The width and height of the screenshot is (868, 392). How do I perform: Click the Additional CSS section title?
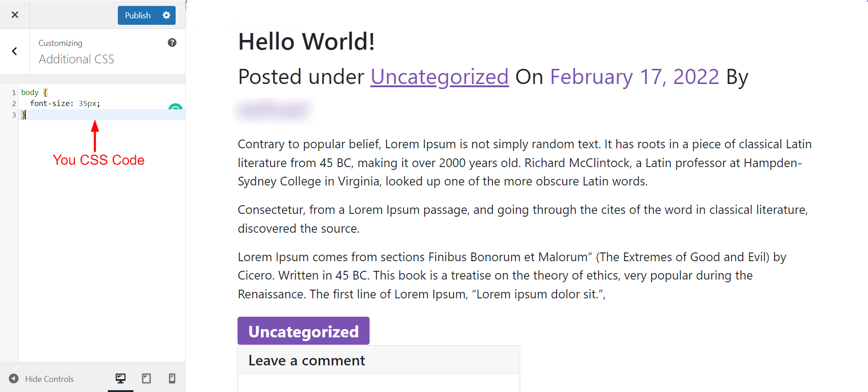(x=76, y=59)
